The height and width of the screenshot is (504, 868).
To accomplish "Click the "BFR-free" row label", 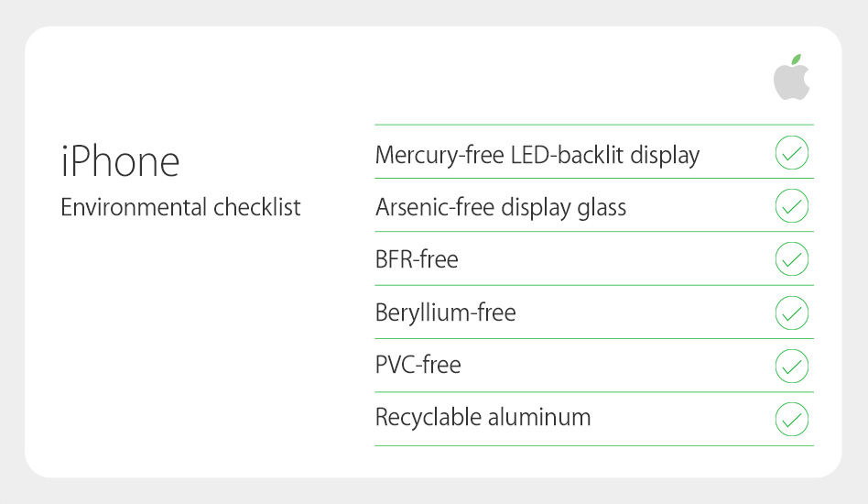I will (417, 260).
